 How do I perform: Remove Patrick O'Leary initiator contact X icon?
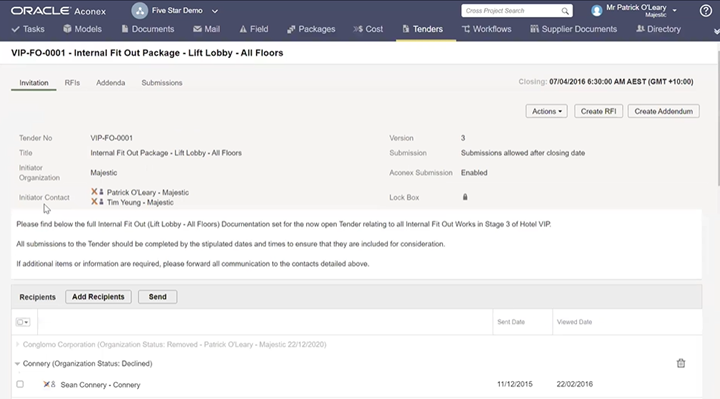pos(94,191)
